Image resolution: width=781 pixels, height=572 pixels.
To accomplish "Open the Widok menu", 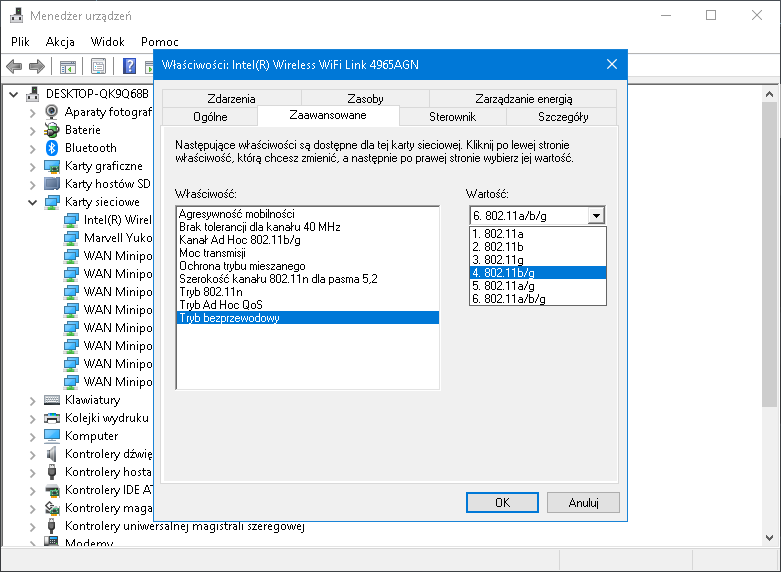I will [x=108, y=42].
